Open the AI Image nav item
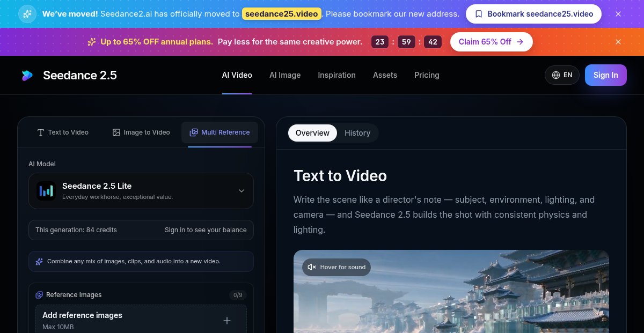The image size is (644, 333). [285, 75]
